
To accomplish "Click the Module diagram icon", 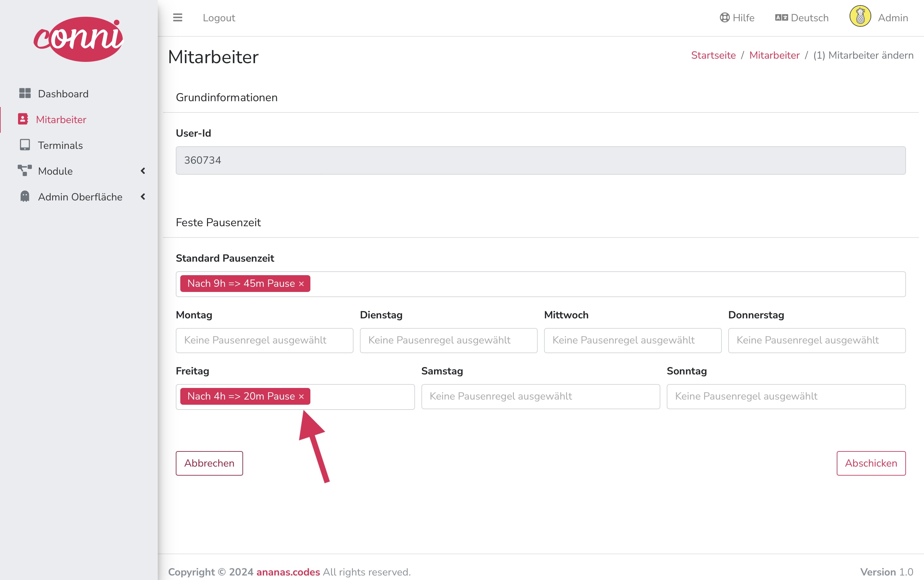I will click(x=25, y=171).
